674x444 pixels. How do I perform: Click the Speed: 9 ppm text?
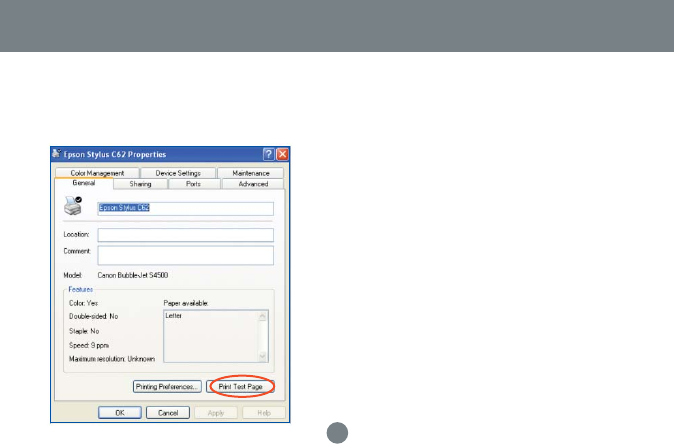tap(89, 345)
